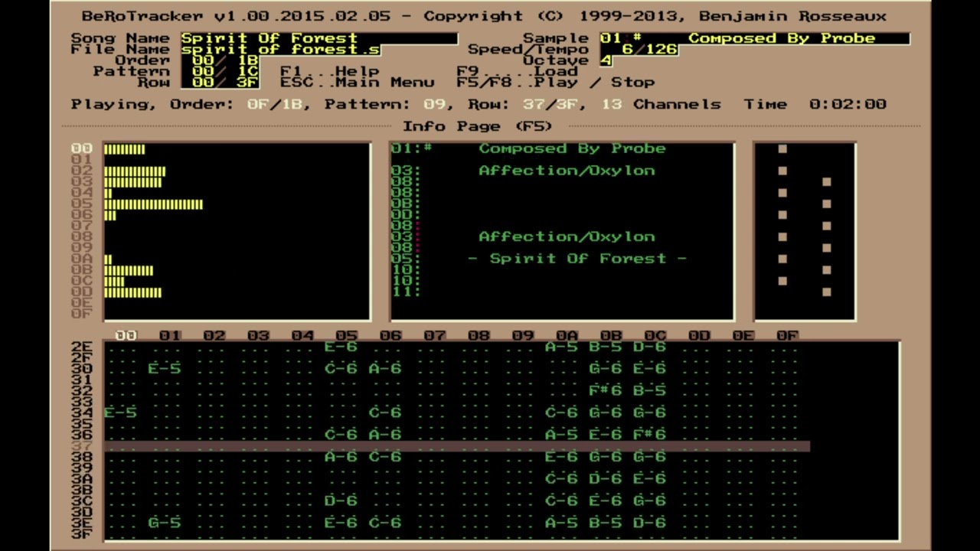Choose the F9 Load option
Viewport: 980px width, 551px height.
click(517, 71)
